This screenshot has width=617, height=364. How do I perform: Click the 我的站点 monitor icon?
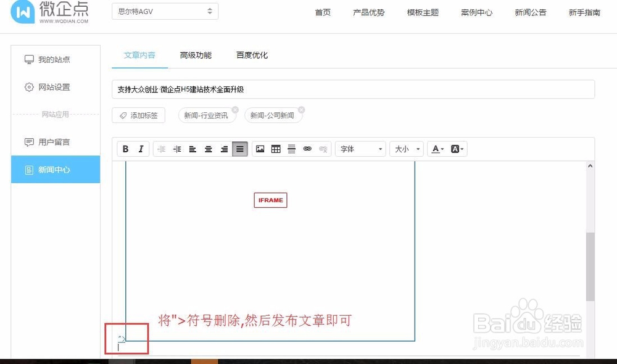click(29, 59)
